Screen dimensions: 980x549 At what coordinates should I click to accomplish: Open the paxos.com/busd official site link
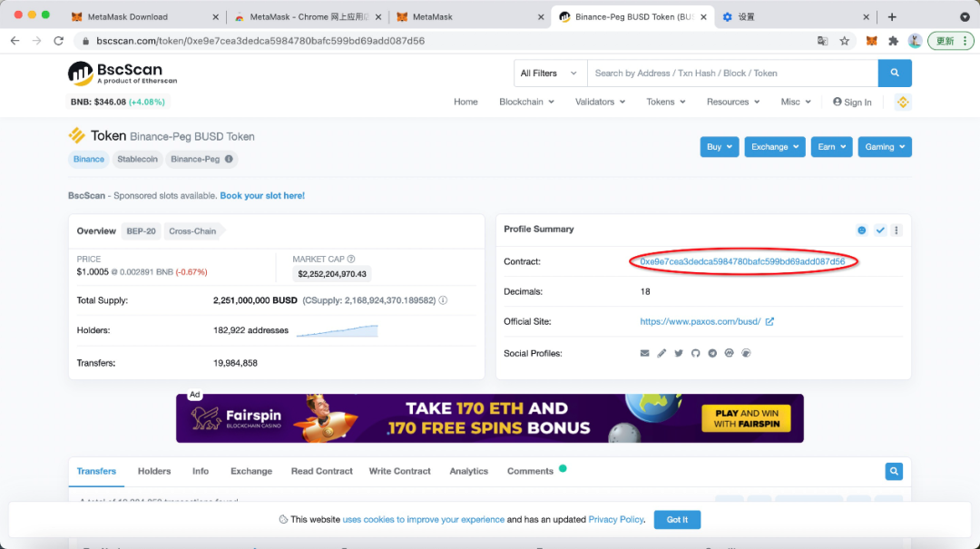(x=700, y=321)
